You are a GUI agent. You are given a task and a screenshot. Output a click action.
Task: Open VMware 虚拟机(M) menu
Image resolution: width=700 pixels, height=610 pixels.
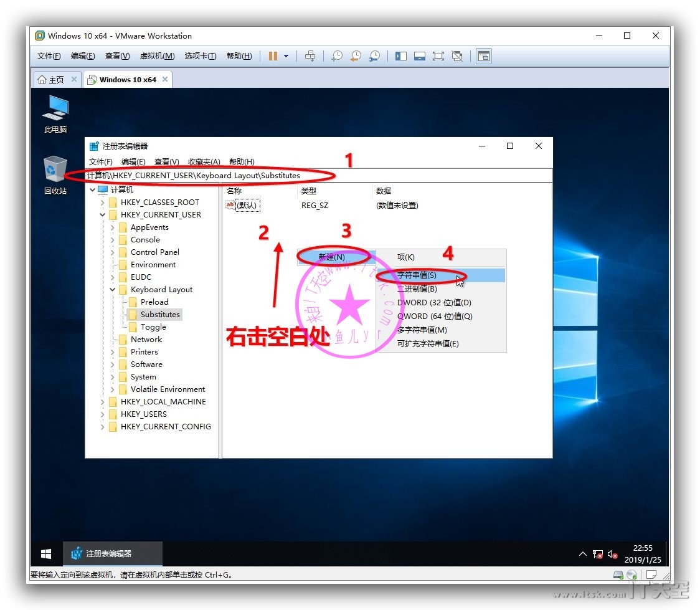[x=157, y=56]
